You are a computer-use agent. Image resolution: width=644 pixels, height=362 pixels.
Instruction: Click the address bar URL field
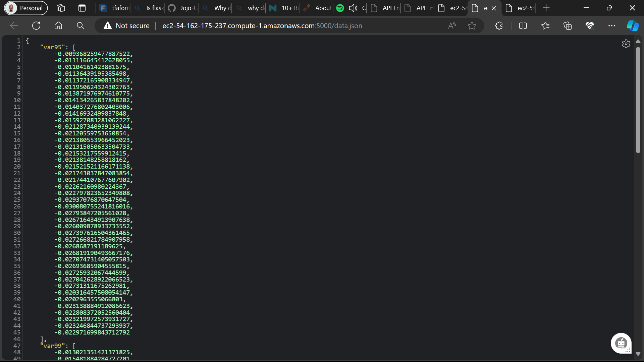262,26
